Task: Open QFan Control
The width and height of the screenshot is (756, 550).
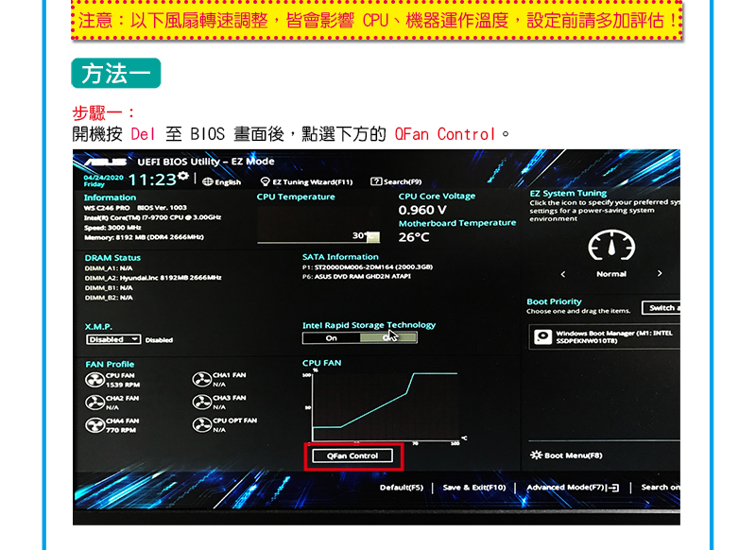Action: pyautogui.click(x=352, y=455)
